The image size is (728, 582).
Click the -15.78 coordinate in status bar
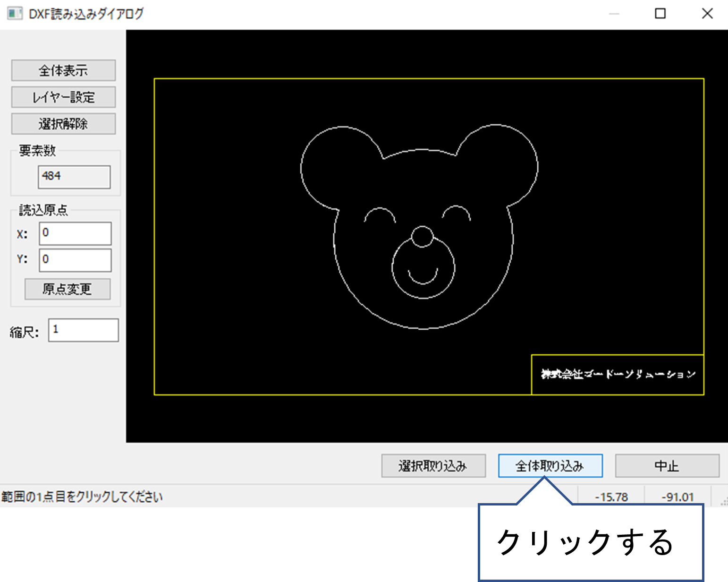611,497
